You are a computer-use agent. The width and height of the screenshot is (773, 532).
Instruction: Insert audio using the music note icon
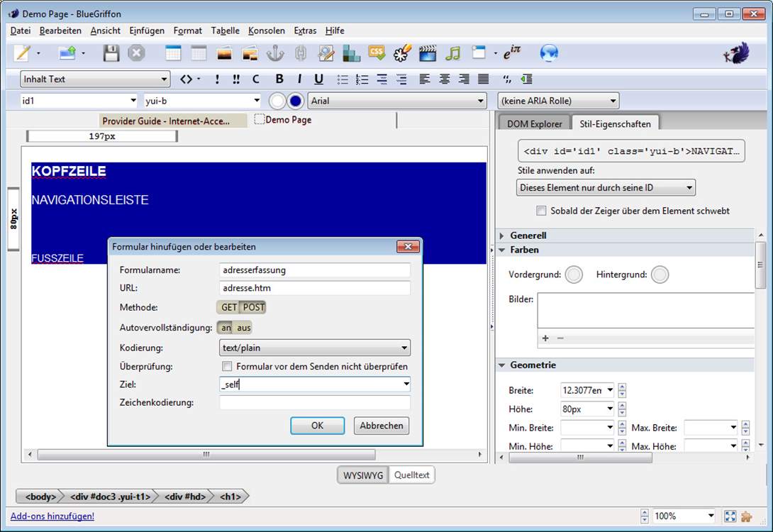click(452, 53)
